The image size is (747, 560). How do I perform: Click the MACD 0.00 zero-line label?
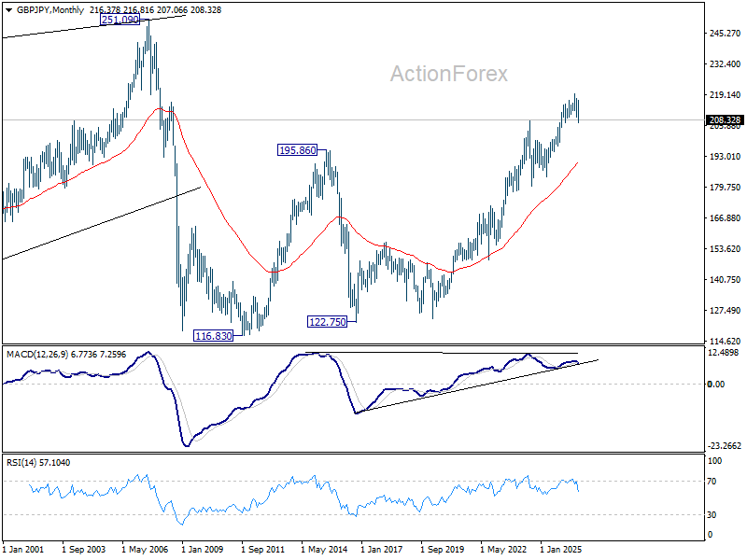click(x=716, y=384)
